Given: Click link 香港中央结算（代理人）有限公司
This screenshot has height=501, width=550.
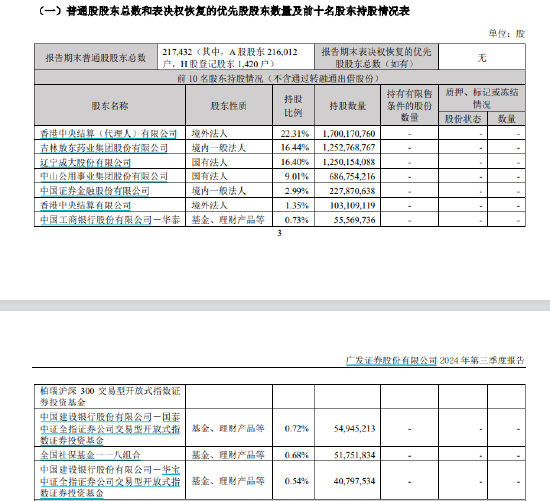Looking at the screenshot, I should 108,134.
